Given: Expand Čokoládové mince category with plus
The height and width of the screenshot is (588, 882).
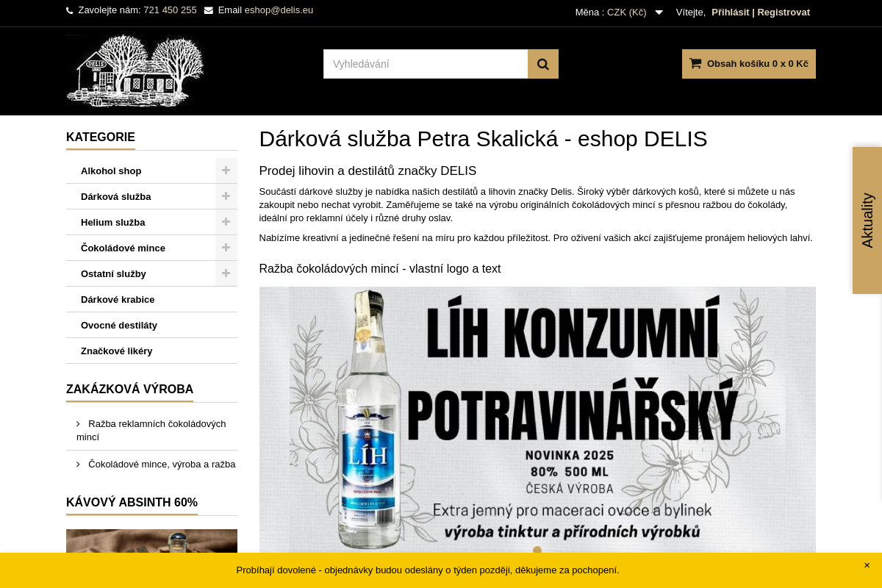Looking at the screenshot, I should point(226,248).
